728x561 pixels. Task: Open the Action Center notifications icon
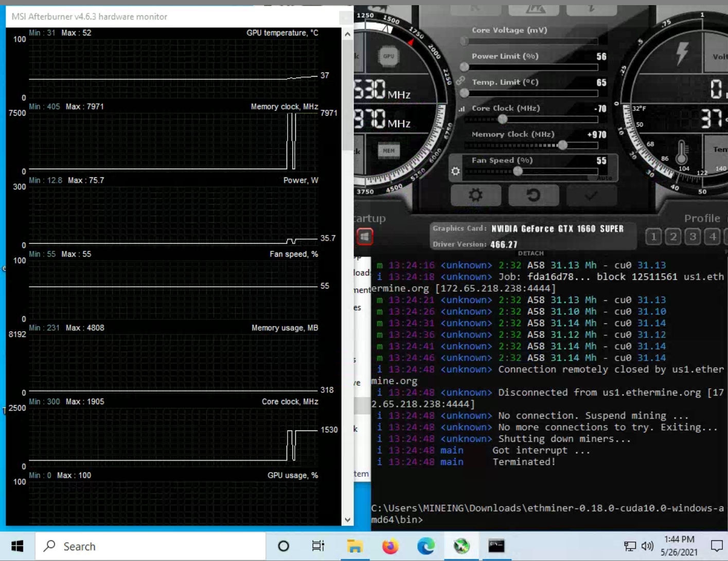tap(717, 546)
